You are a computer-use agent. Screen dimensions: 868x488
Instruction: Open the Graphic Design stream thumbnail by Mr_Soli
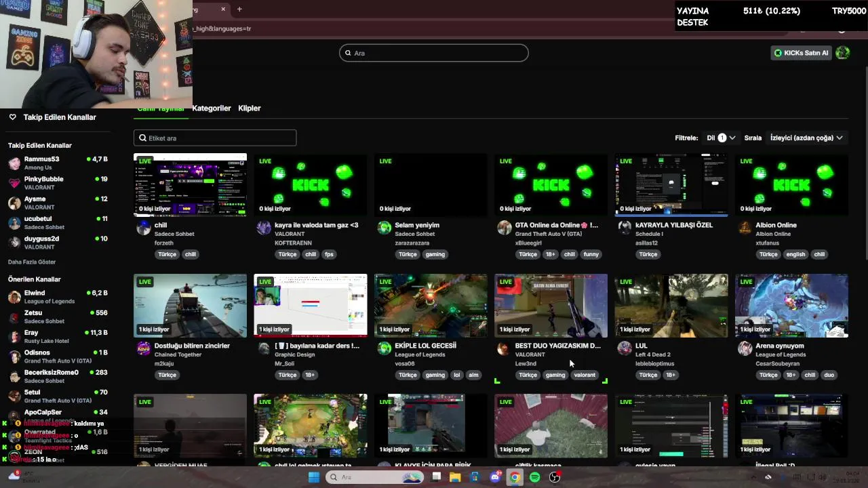[x=311, y=306]
